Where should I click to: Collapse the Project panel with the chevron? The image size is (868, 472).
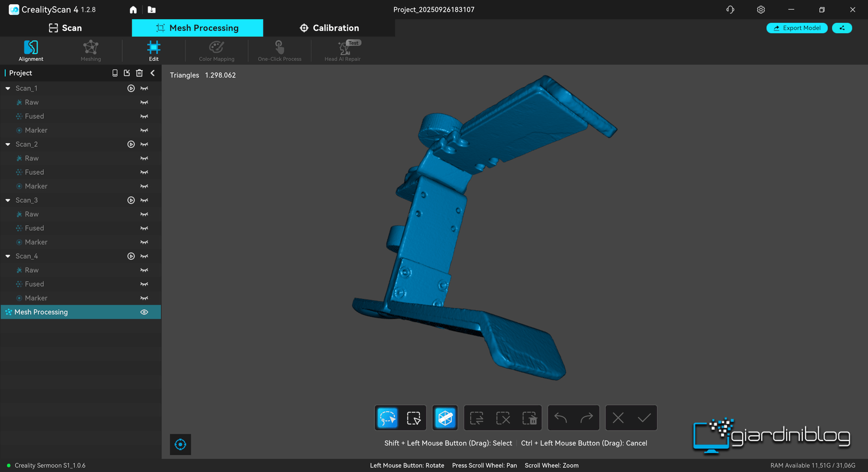pos(152,73)
